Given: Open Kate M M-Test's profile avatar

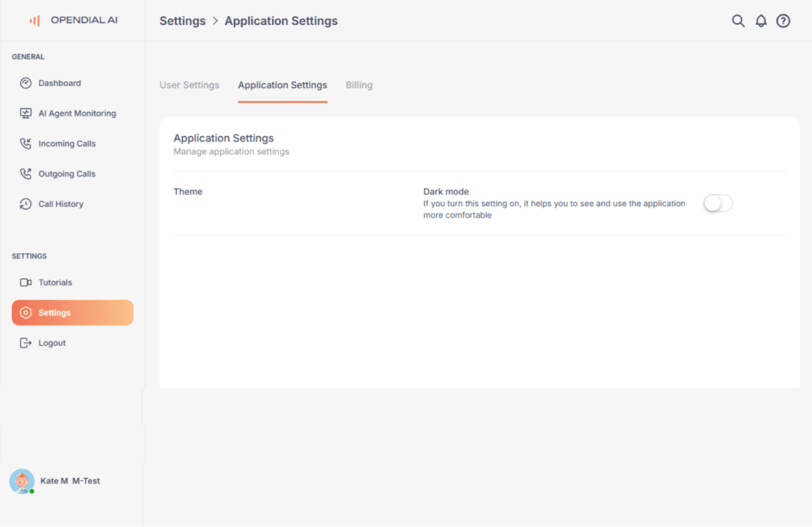Looking at the screenshot, I should coord(22,481).
